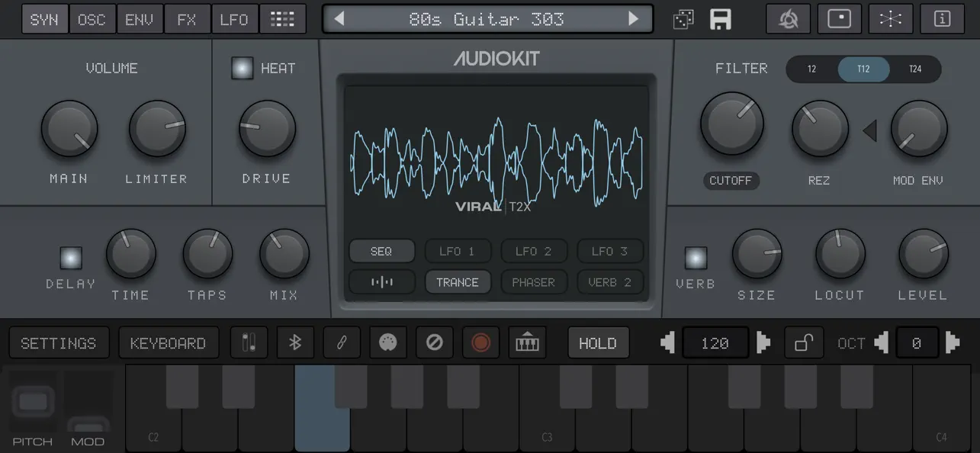Toggle the tempo lock padlock icon
Viewport: 980px width, 453px height.
pyautogui.click(x=804, y=343)
